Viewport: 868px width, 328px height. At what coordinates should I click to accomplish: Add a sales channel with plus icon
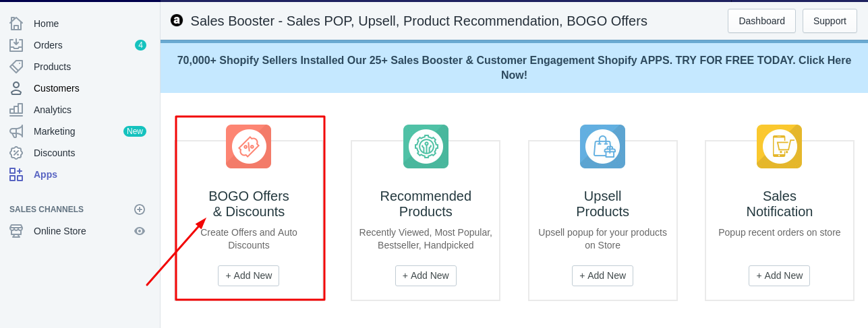coord(140,209)
